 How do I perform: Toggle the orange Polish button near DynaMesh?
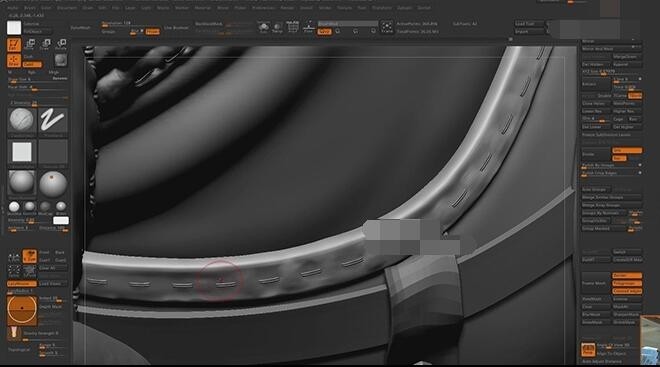click(x=152, y=32)
